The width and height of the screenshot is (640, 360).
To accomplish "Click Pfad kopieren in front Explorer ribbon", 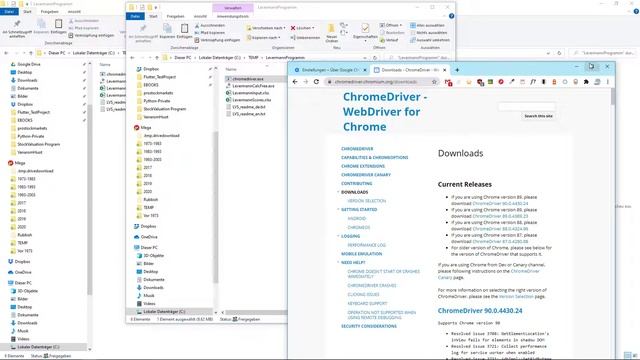I will pos(210,33).
